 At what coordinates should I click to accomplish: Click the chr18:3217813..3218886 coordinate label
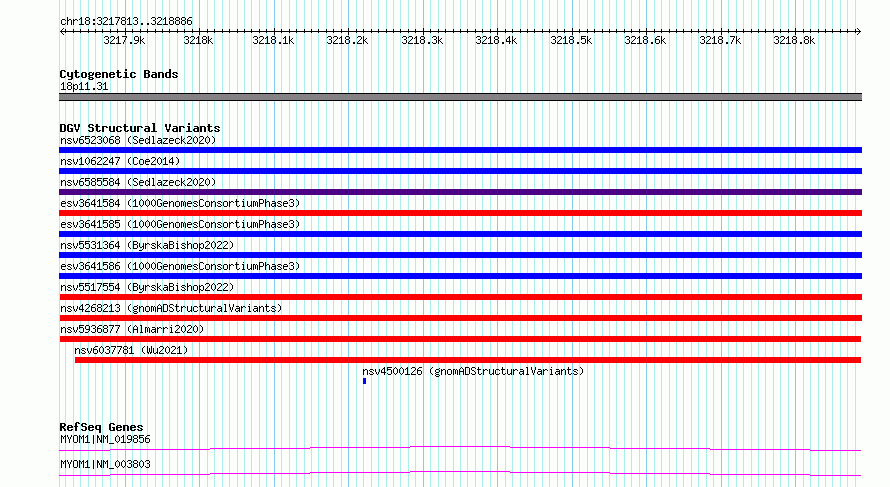[126, 21]
